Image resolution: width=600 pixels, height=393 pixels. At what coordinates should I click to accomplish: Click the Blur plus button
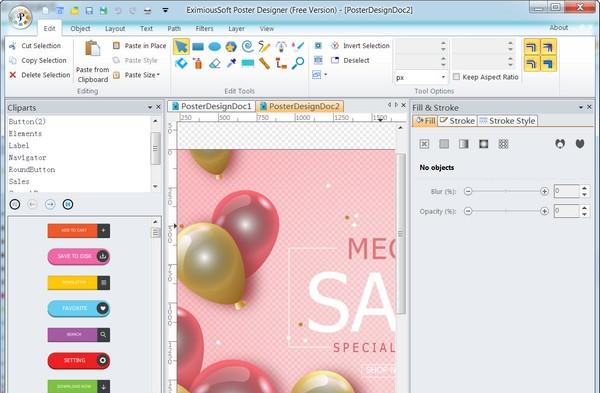click(544, 191)
